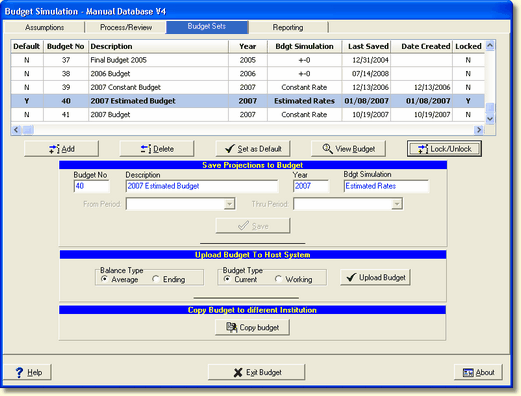
Task: Switch to the Process/Review tab
Action: click(x=126, y=27)
